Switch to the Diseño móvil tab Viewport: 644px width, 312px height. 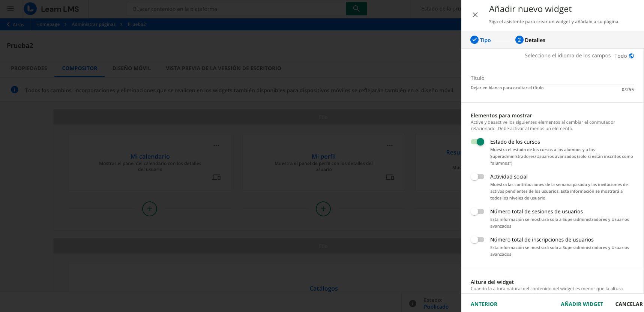pos(131,68)
